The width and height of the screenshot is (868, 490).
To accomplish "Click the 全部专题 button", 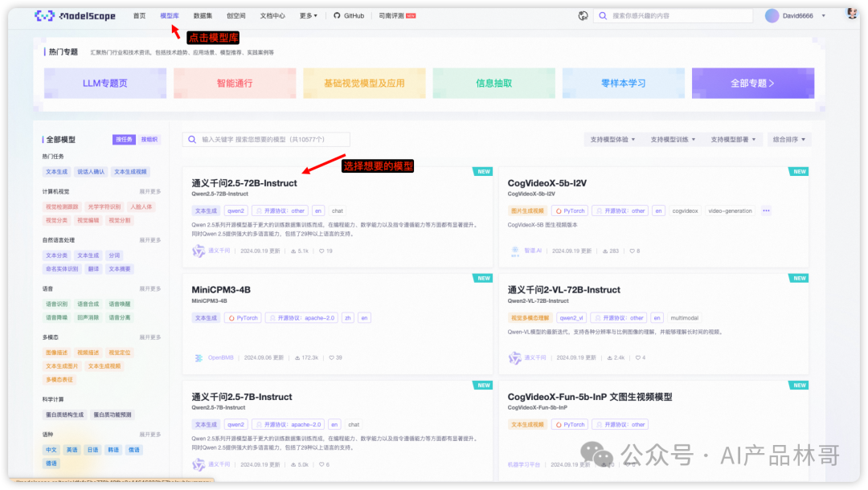I will [753, 84].
